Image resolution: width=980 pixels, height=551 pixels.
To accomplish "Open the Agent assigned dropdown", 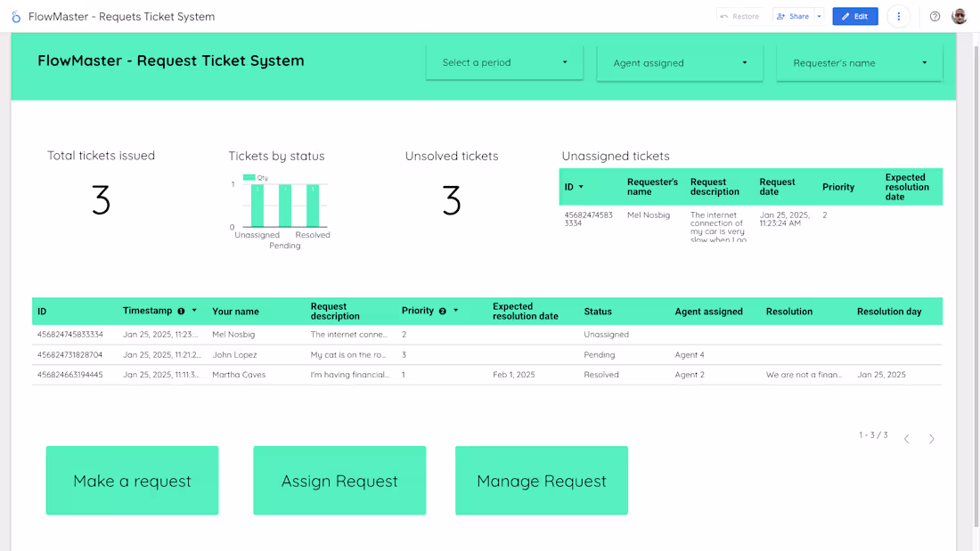I will tap(679, 63).
